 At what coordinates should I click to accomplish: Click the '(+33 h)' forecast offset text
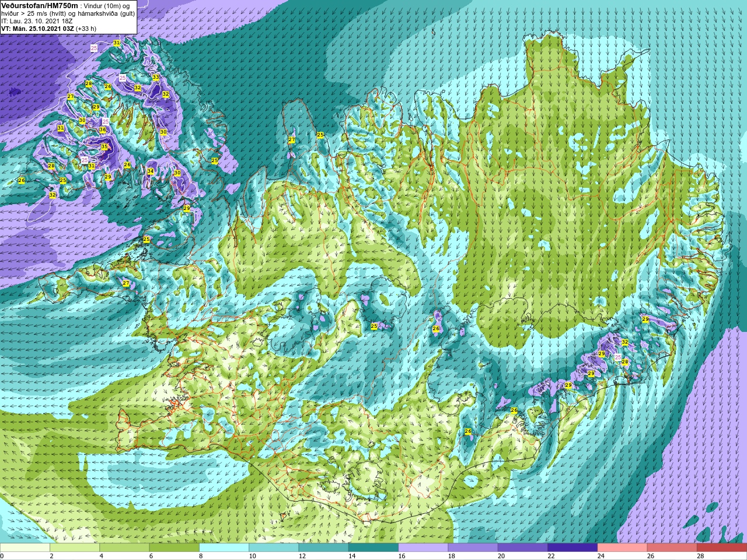pyautogui.click(x=86, y=29)
